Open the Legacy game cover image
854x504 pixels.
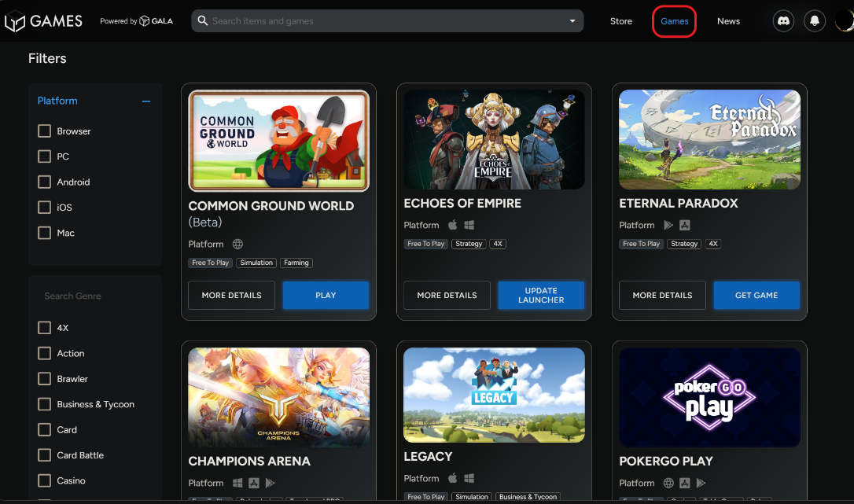[494, 395]
